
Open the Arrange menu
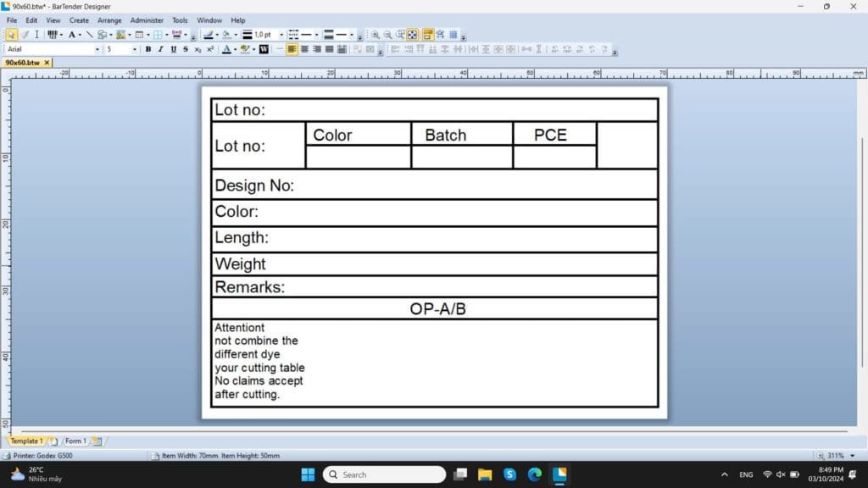click(x=109, y=20)
